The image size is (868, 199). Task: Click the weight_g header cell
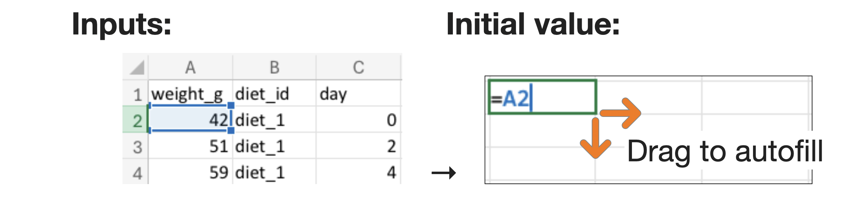[x=187, y=95]
